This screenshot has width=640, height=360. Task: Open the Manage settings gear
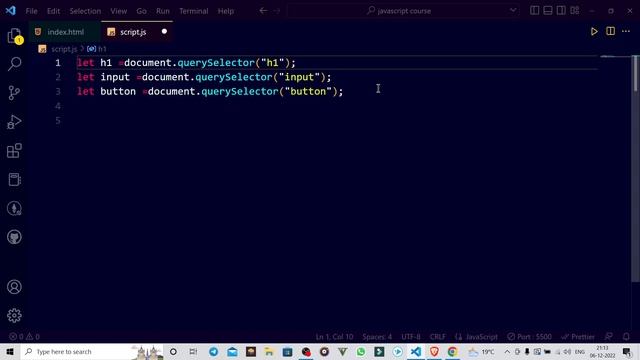coord(14,316)
